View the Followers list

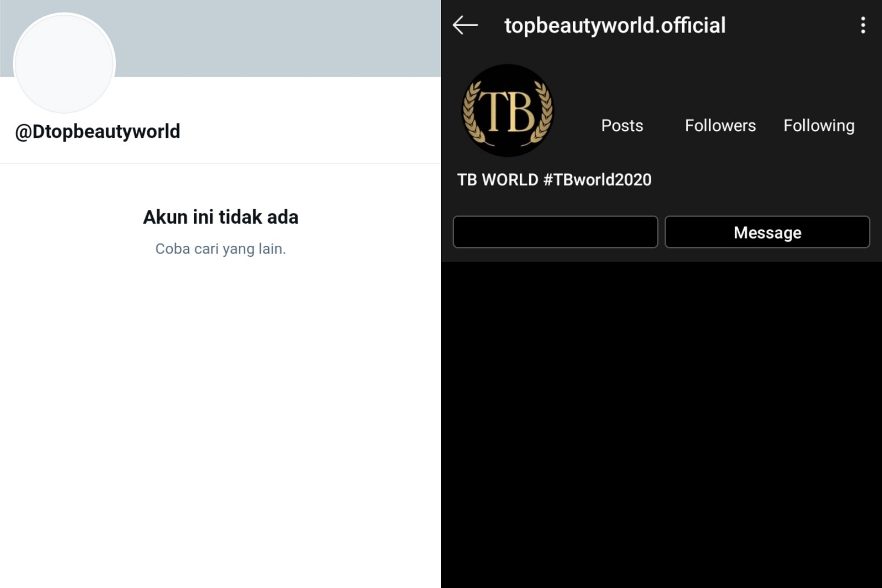[720, 126]
